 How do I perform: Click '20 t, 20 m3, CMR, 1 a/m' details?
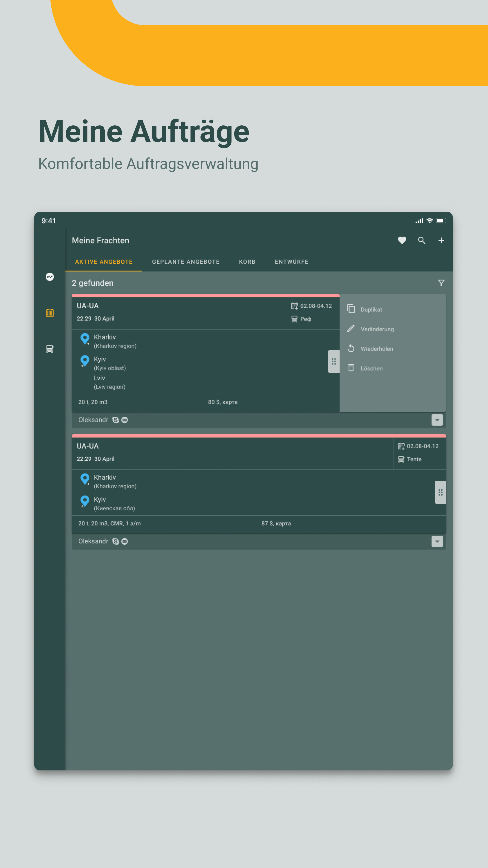[109, 523]
